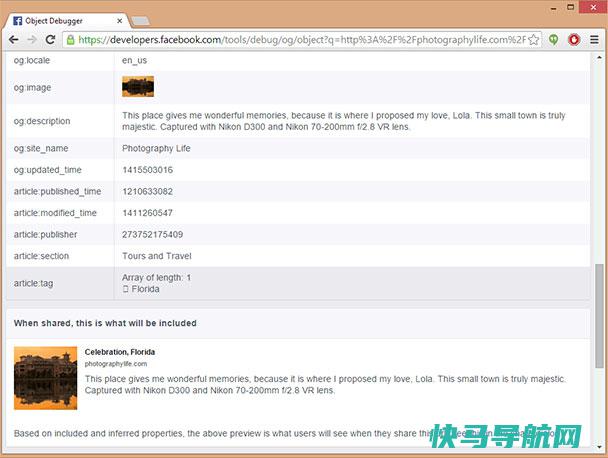Open the Chrome hamburger menu
608x458 pixels.
tap(594, 40)
